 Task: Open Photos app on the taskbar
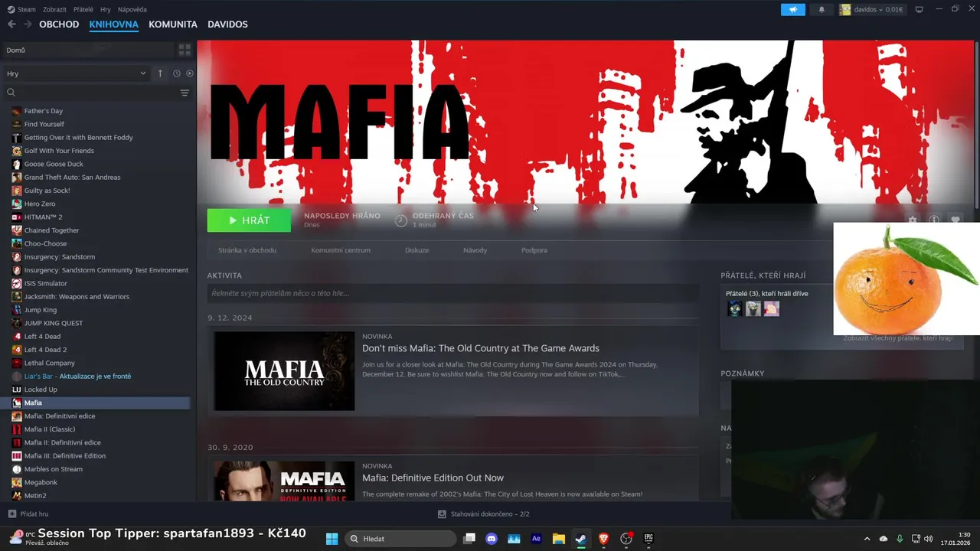(x=514, y=539)
